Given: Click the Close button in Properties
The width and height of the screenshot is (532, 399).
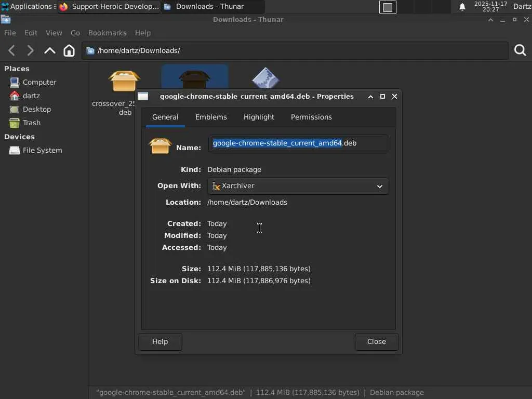Looking at the screenshot, I should [377, 342].
